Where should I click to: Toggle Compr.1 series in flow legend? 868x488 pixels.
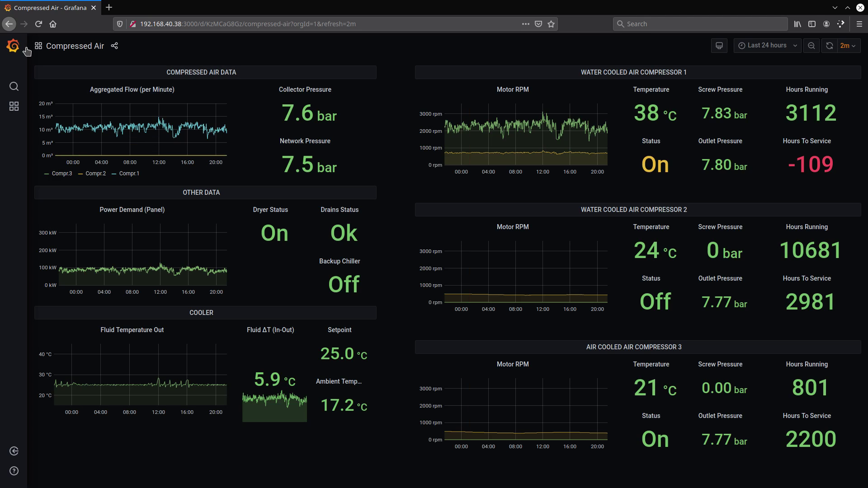point(129,174)
